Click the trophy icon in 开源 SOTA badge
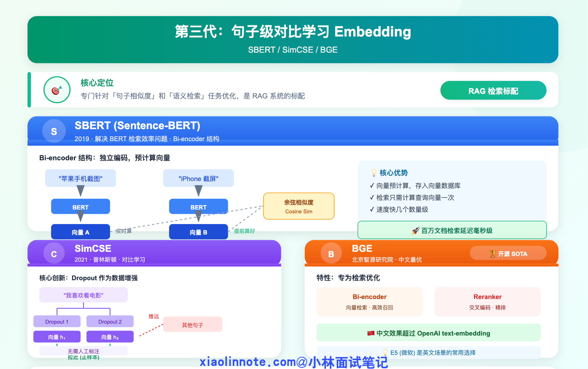This screenshot has height=369, width=588. click(x=492, y=254)
